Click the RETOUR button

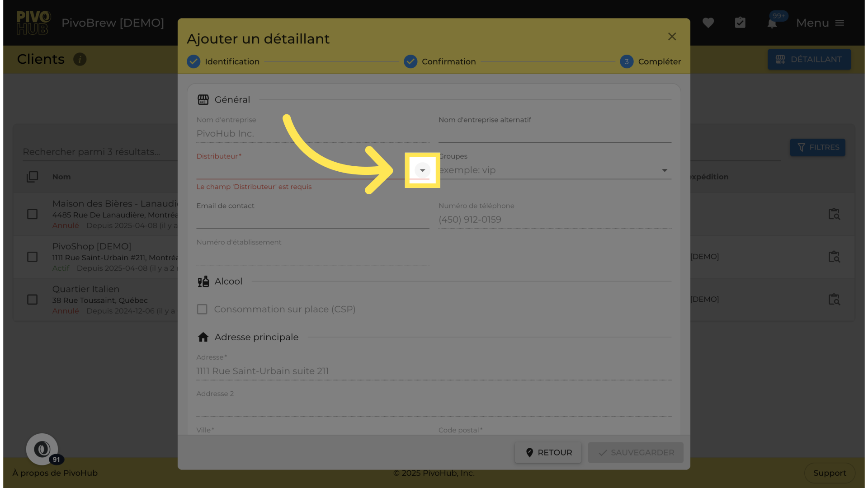[548, 452]
